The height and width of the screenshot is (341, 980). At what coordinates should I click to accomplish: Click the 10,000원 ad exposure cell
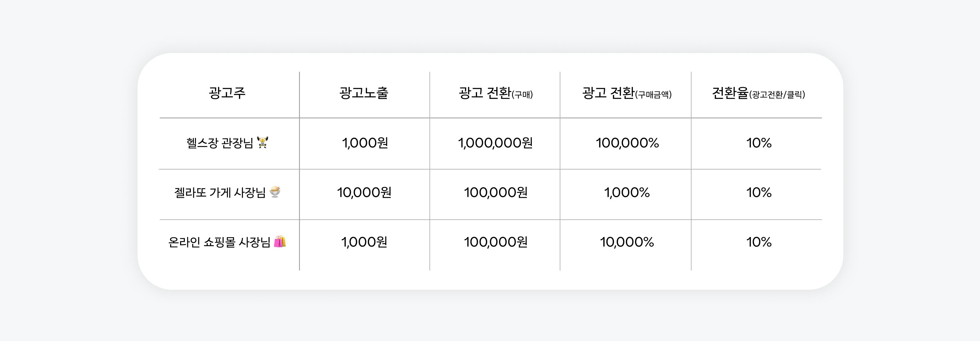pyautogui.click(x=364, y=193)
